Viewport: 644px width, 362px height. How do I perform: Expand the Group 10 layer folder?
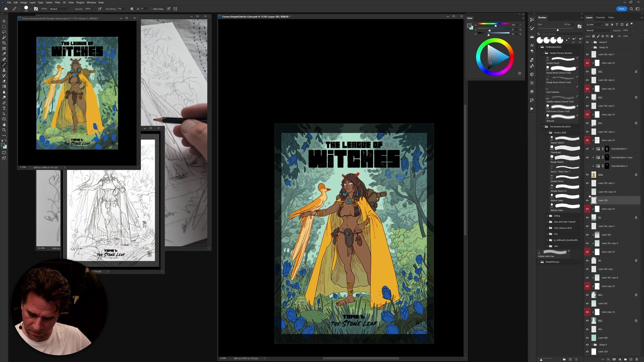pos(592,47)
